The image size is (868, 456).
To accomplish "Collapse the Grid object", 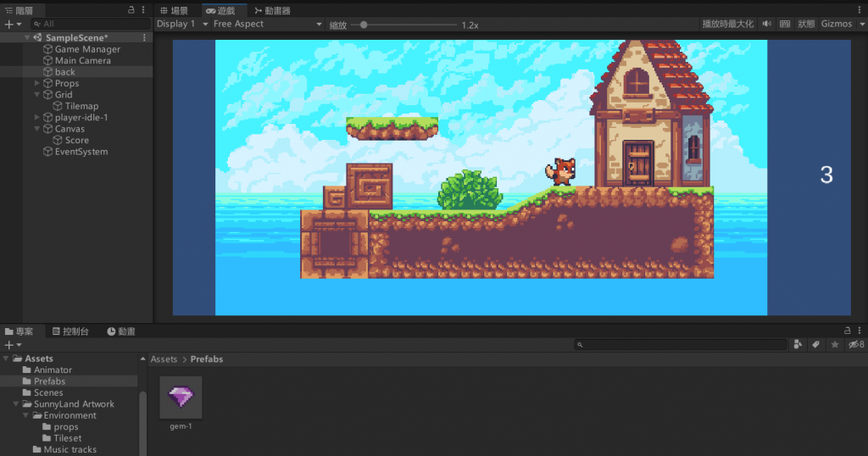I will tap(37, 95).
